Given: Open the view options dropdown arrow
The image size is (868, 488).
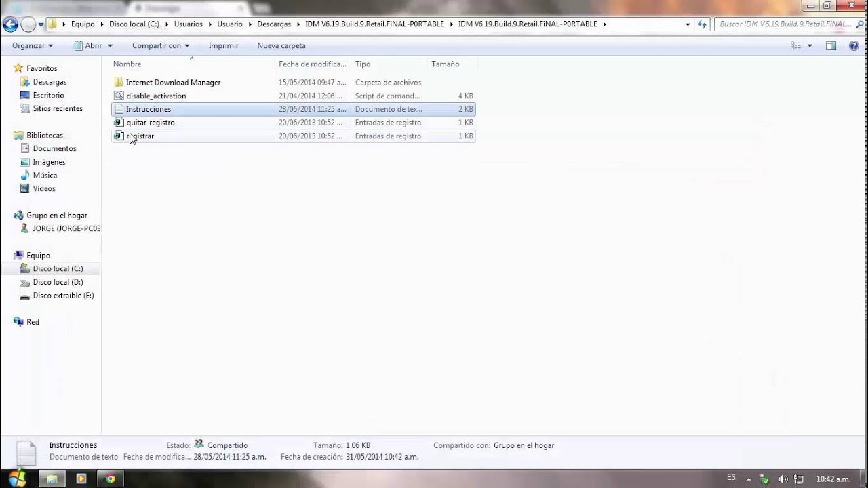Looking at the screenshot, I should click(x=810, y=45).
